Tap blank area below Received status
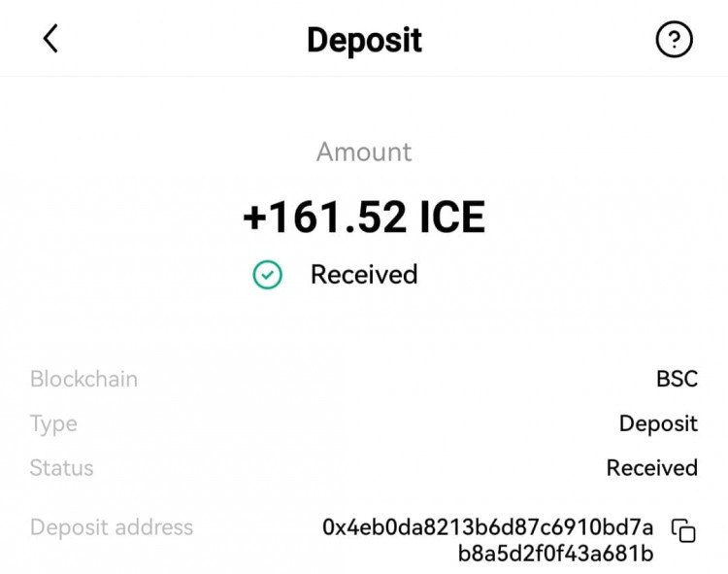This screenshot has height=574, width=728. (364, 327)
